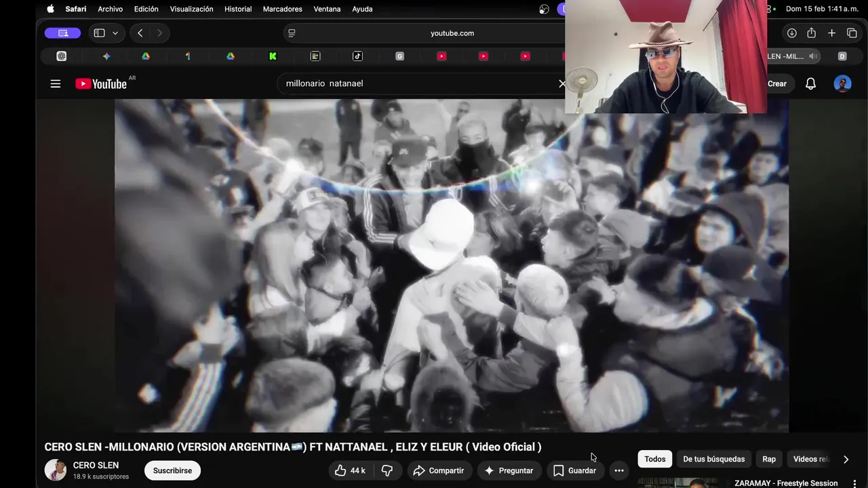The image size is (868, 488).
Task: Open the Safari menu in menu bar
Action: point(75,9)
